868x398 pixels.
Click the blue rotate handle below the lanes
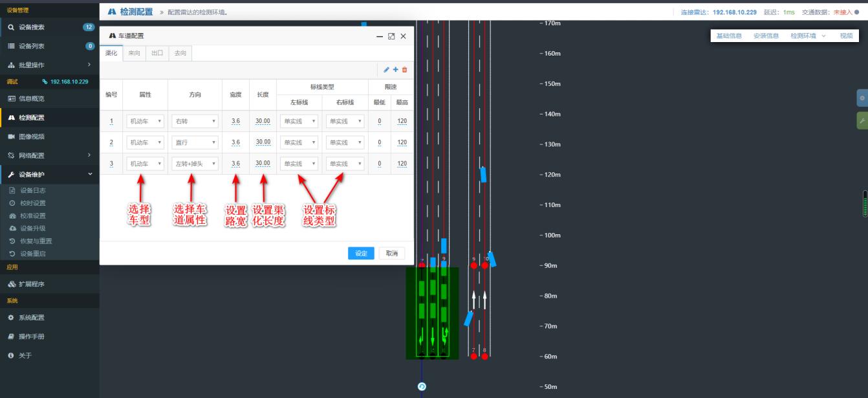(x=422, y=387)
